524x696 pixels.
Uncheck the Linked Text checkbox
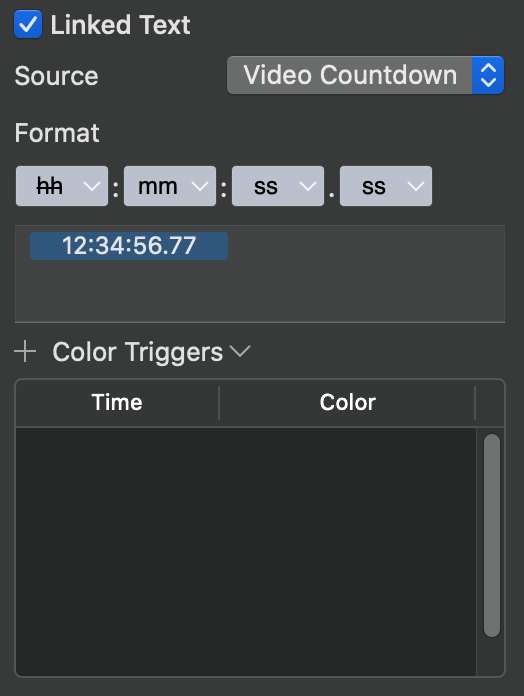[28, 24]
